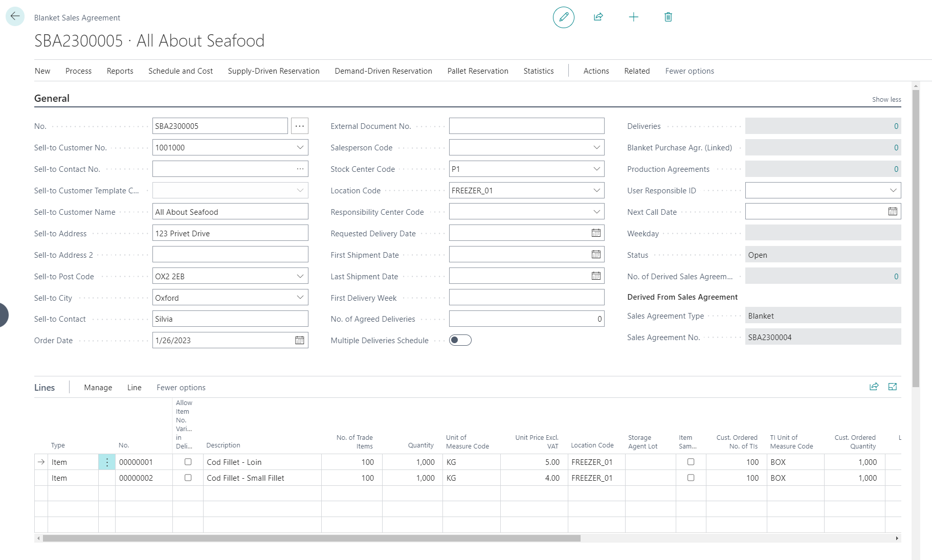Open the Pallet Reservation menu
This screenshot has width=932, height=560.
[x=477, y=71]
